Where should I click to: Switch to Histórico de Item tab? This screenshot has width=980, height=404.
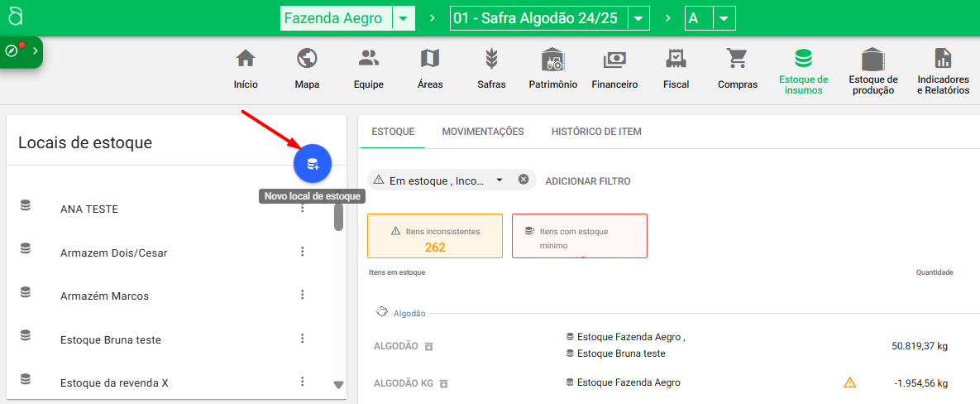click(596, 132)
